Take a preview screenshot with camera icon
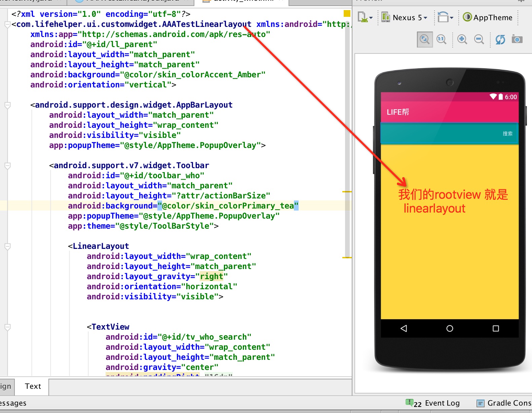 [517, 40]
